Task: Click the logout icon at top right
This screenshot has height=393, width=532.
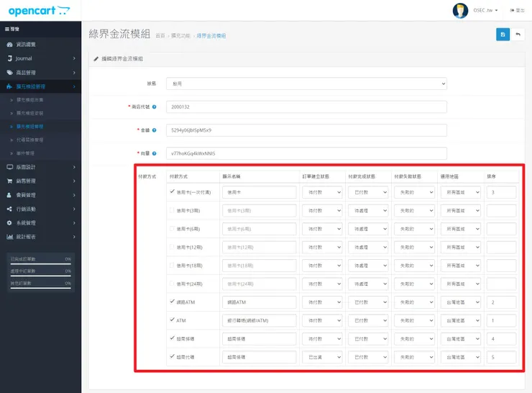Action: [x=512, y=11]
